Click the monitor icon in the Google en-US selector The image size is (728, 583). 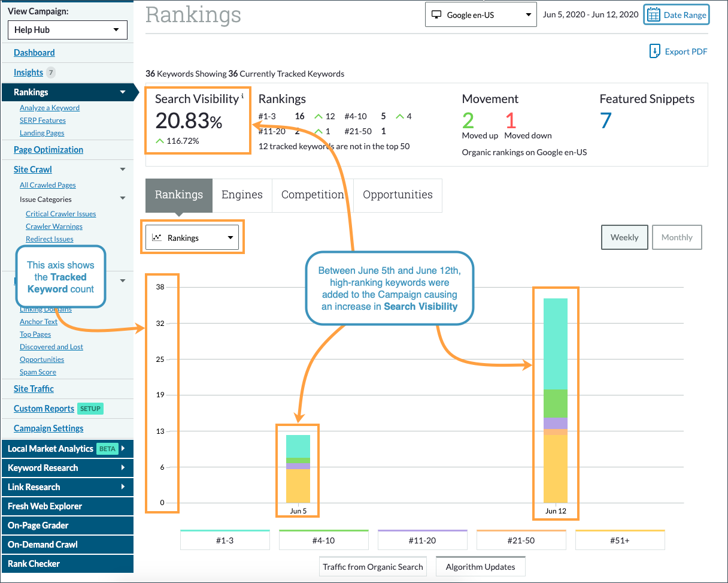437,14
